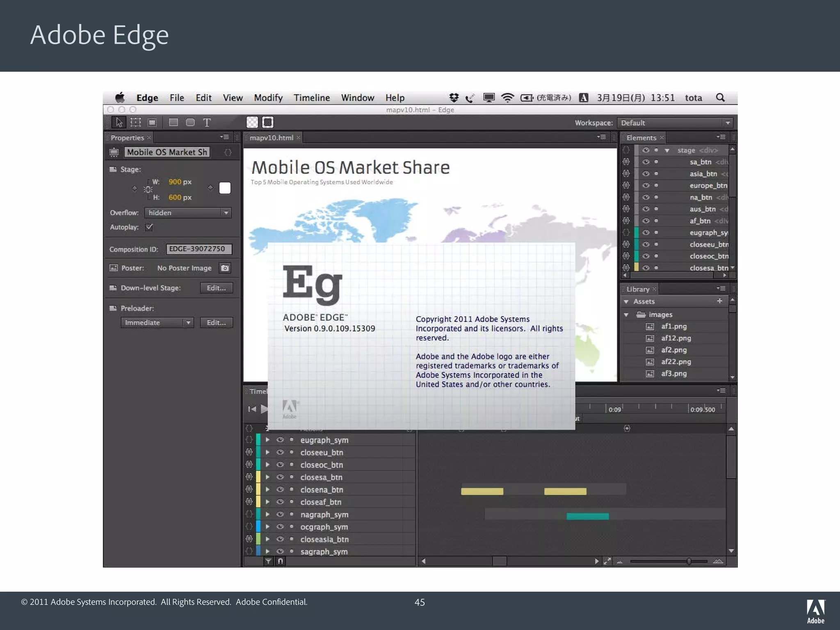Click the timeline zoom slider handle

click(689, 561)
